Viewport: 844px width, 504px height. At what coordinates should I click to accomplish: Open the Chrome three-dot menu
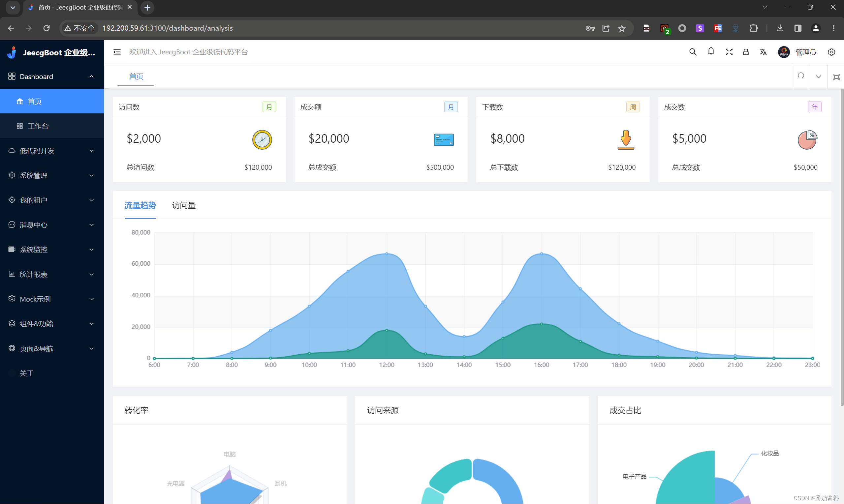pos(833,28)
